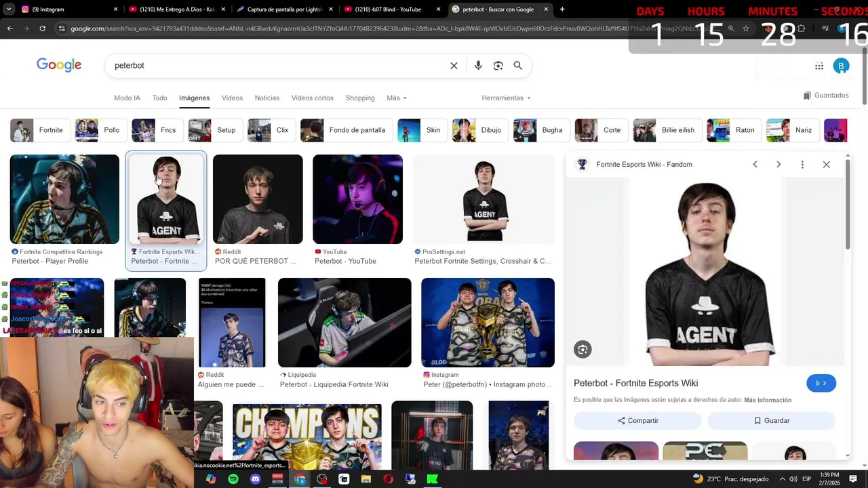Filter images by the Setup chip
This screenshot has width=868, height=488.
click(x=216, y=130)
